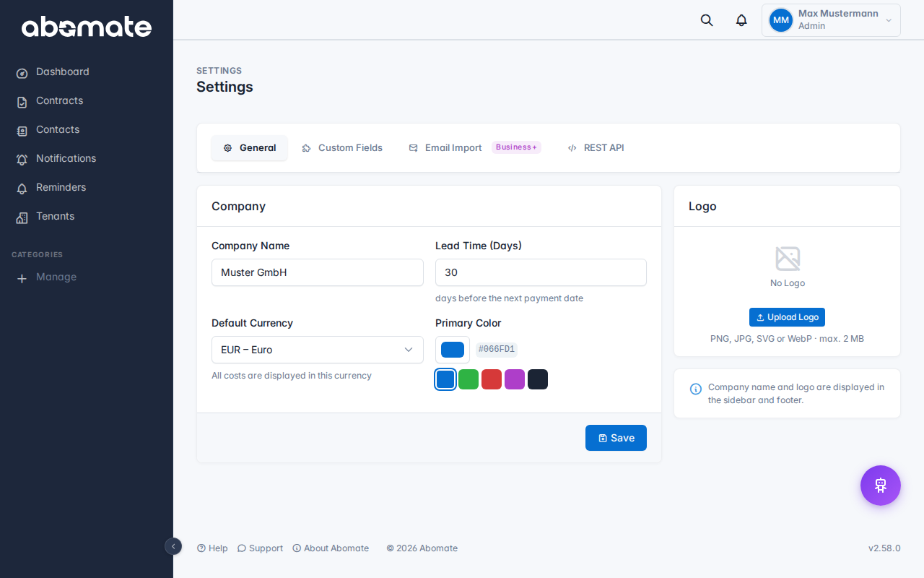
Task: Click the notifications bell icon
Action: point(741,20)
